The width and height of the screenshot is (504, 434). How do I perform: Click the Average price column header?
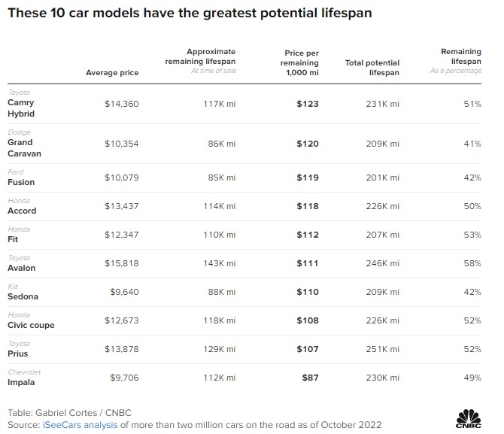[x=112, y=72]
